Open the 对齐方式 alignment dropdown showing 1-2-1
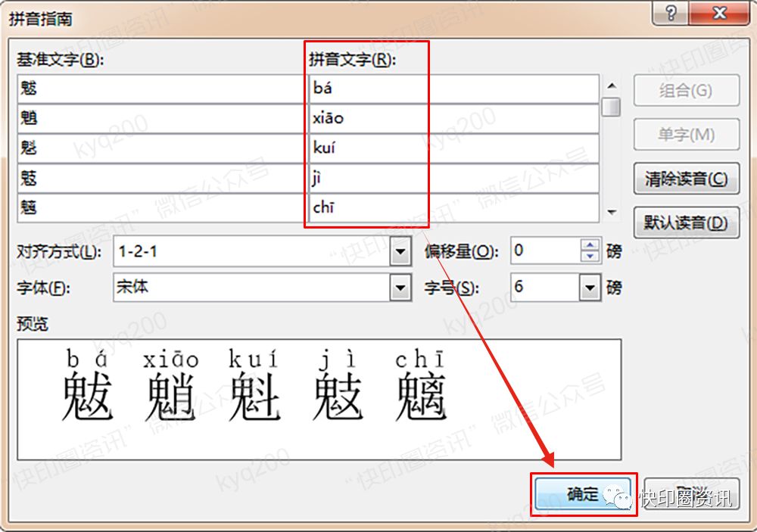 400,250
